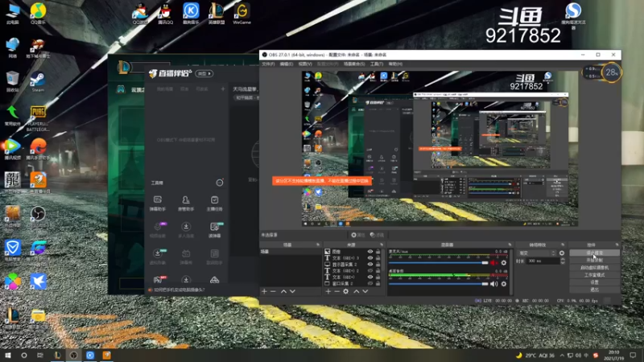Click the Sogou input desktop icon top right

tap(573, 15)
